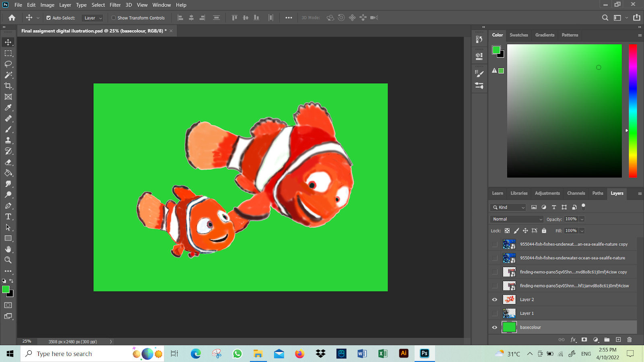Select the Horizontal Type tool
This screenshot has height=362, width=644.
(x=8, y=216)
